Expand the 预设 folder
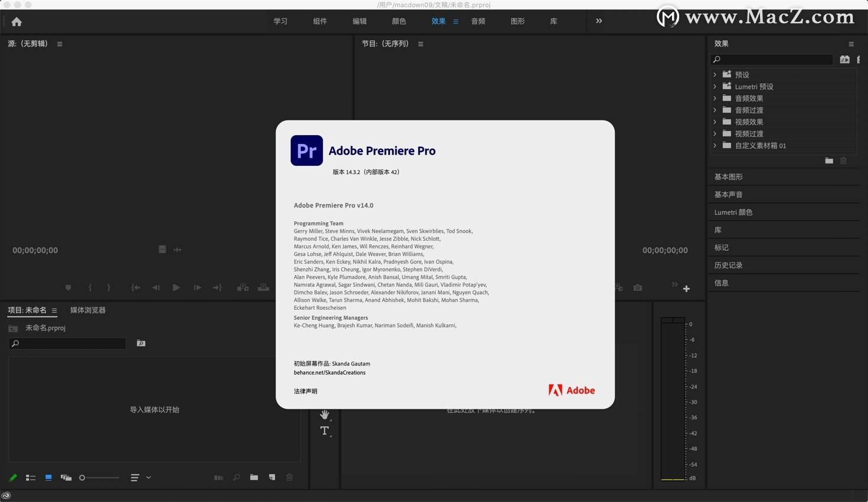 click(x=715, y=75)
